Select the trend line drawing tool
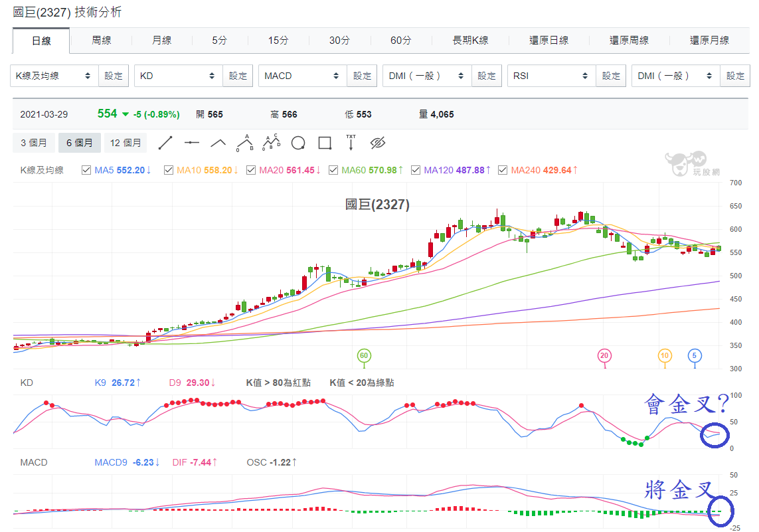The width and height of the screenshot is (759, 532). point(165,143)
